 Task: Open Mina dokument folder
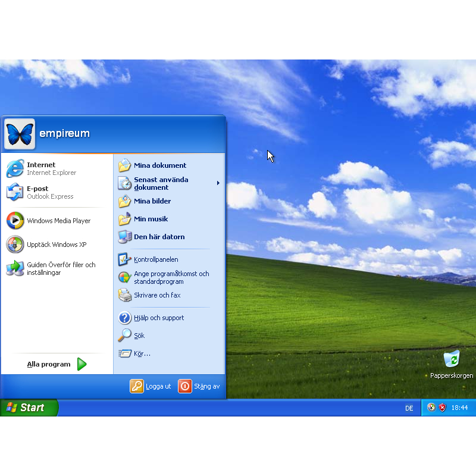159,165
